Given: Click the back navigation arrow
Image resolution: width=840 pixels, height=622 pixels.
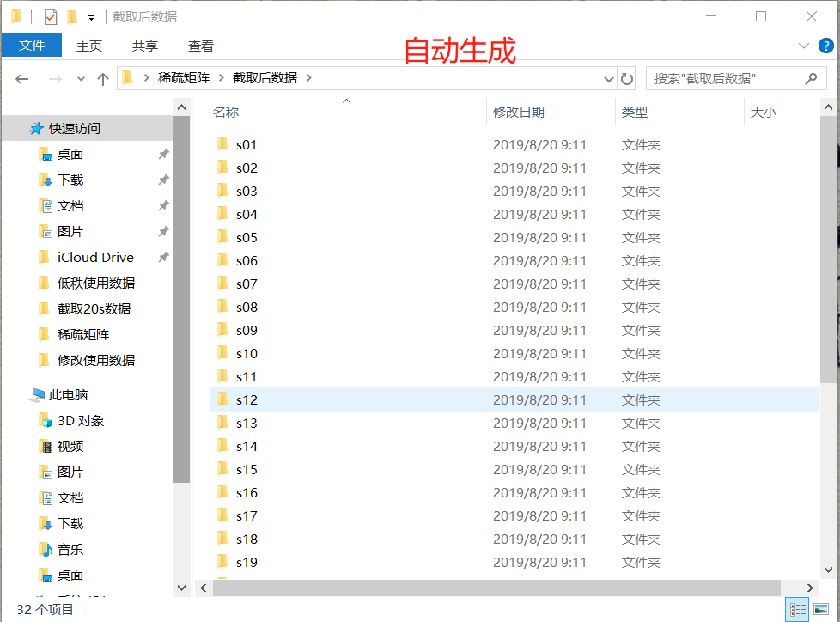Looking at the screenshot, I should 22,78.
